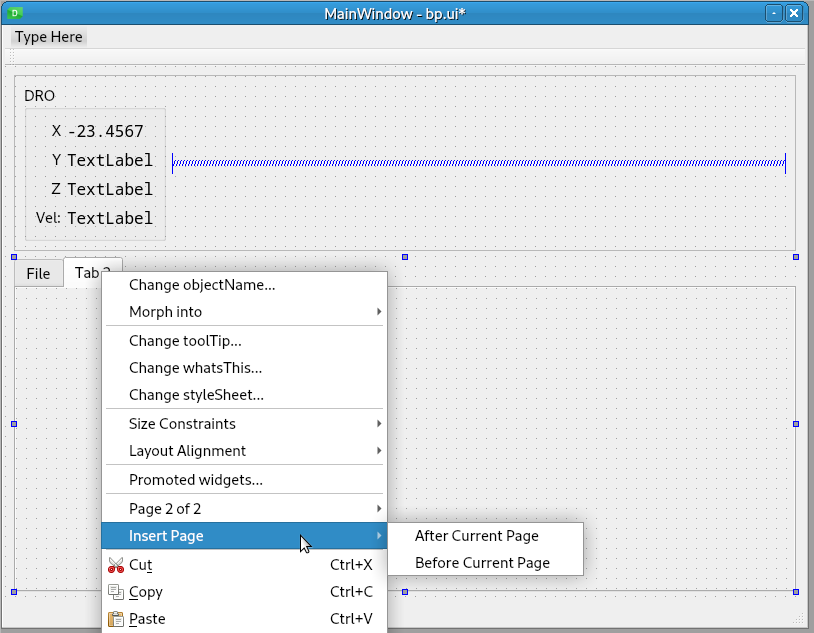
Task: Open the Page 2 of 2 submenu
Action: (x=244, y=509)
